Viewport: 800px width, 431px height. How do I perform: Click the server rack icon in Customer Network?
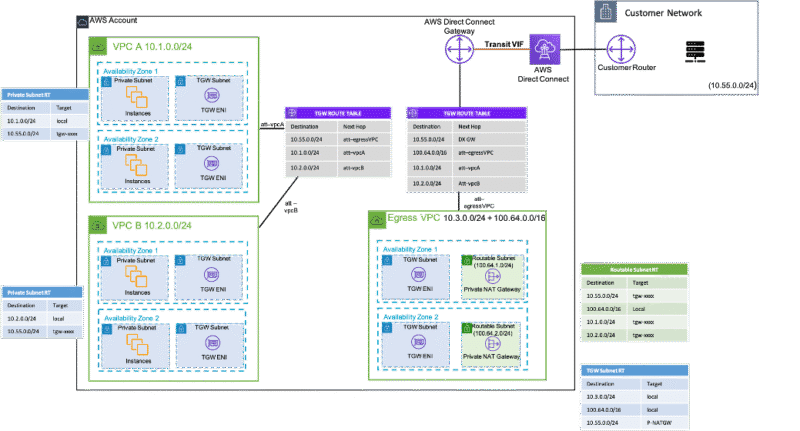pyautogui.click(x=695, y=52)
